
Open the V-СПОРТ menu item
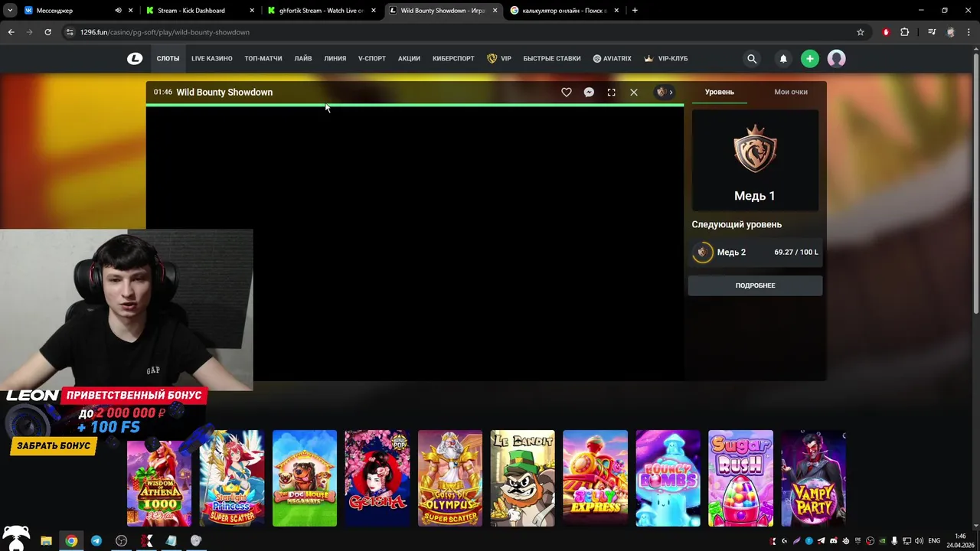click(x=372, y=59)
